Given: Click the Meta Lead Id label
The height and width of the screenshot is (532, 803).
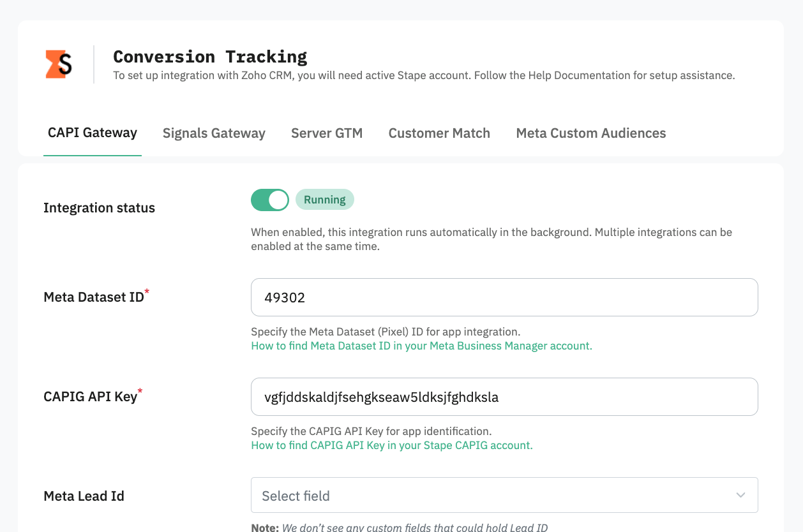Looking at the screenshot, I should pos(84,496).
